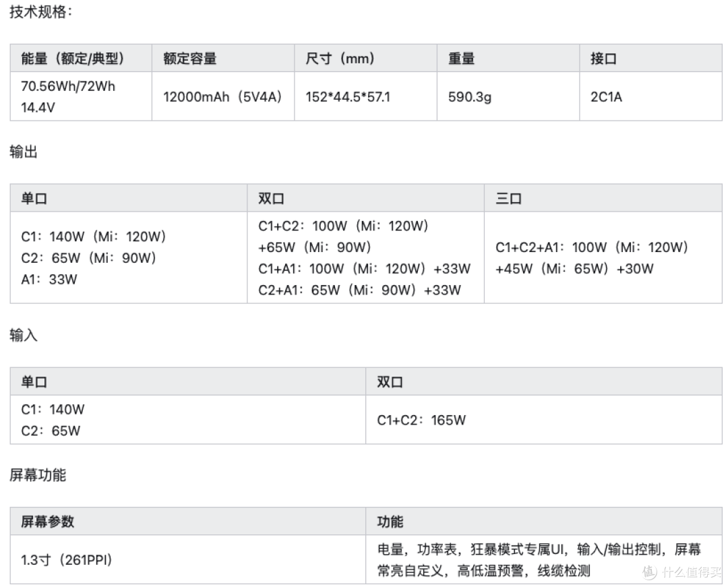The image size is (728, 587).
Task: Select the 70.56Wh/72Wh value
Action: (x=68, y=86)
